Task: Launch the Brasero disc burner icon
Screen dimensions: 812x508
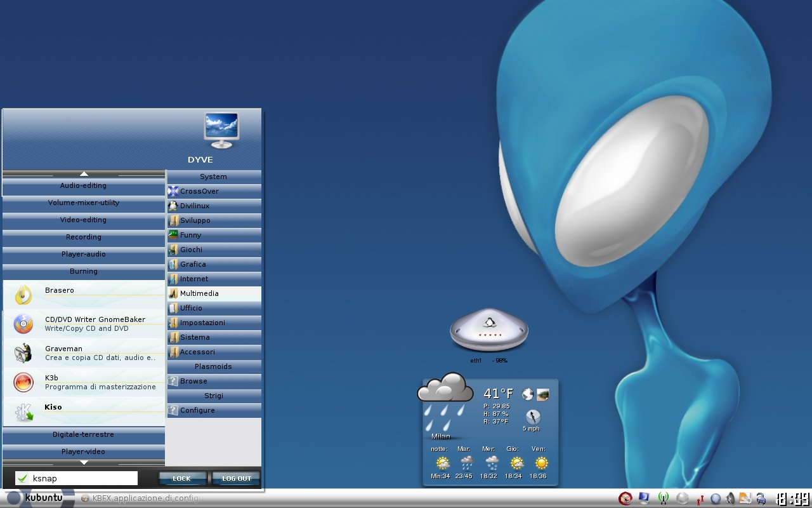Action: (23, 295)
